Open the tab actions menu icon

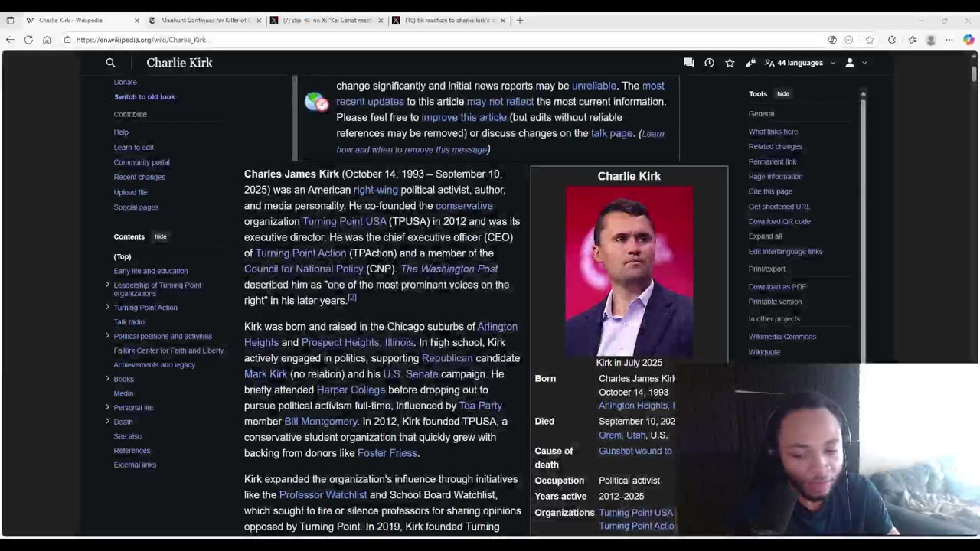tap(9, 21)
